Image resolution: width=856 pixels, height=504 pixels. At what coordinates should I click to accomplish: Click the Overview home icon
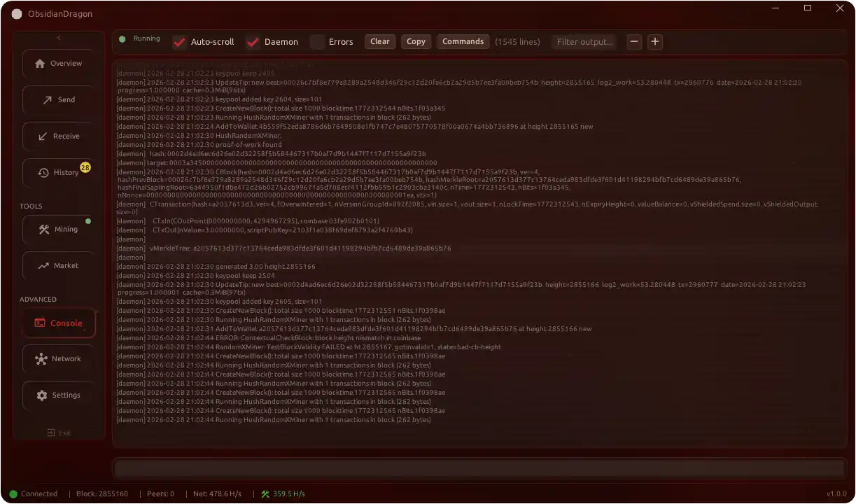tap(40, 64)
